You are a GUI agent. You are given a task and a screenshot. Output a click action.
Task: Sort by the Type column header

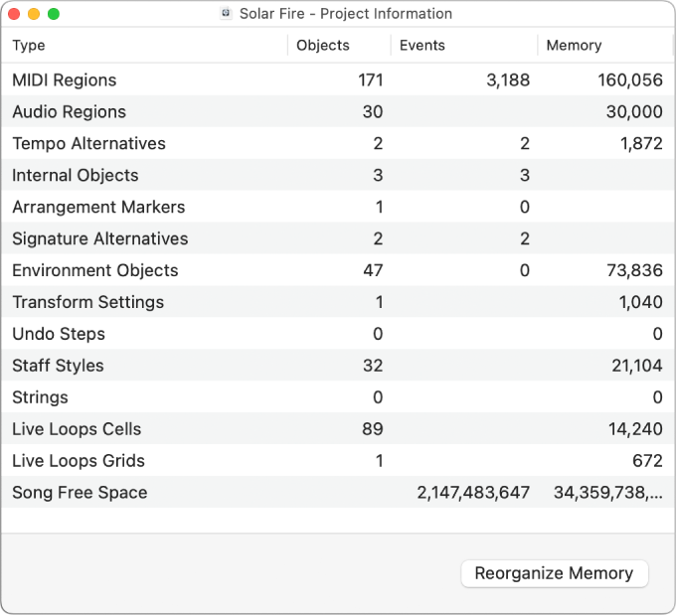point(29,46)
